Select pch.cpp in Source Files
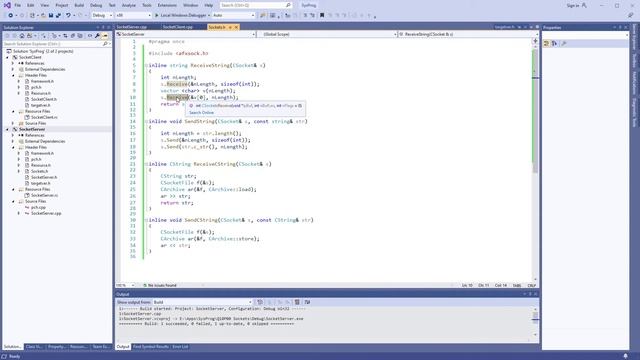Image resolution: width=640 pixels, height=360 pixels. coord(38,207)
